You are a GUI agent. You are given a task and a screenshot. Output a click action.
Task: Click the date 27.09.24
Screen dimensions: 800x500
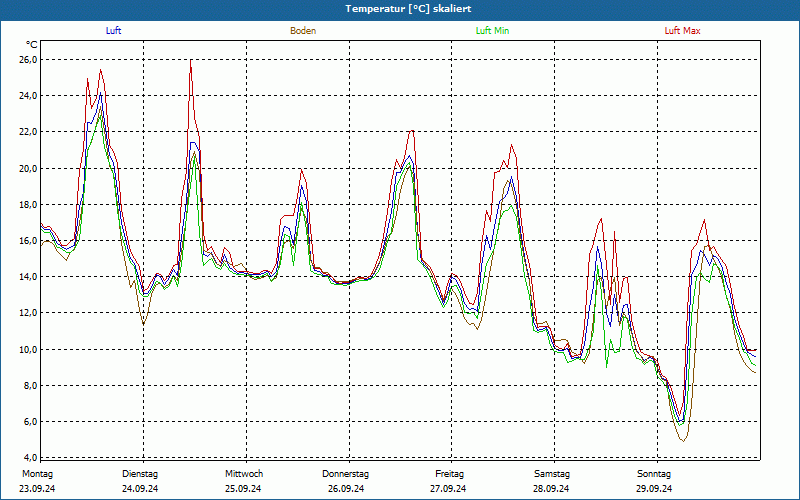pos(448,489)
